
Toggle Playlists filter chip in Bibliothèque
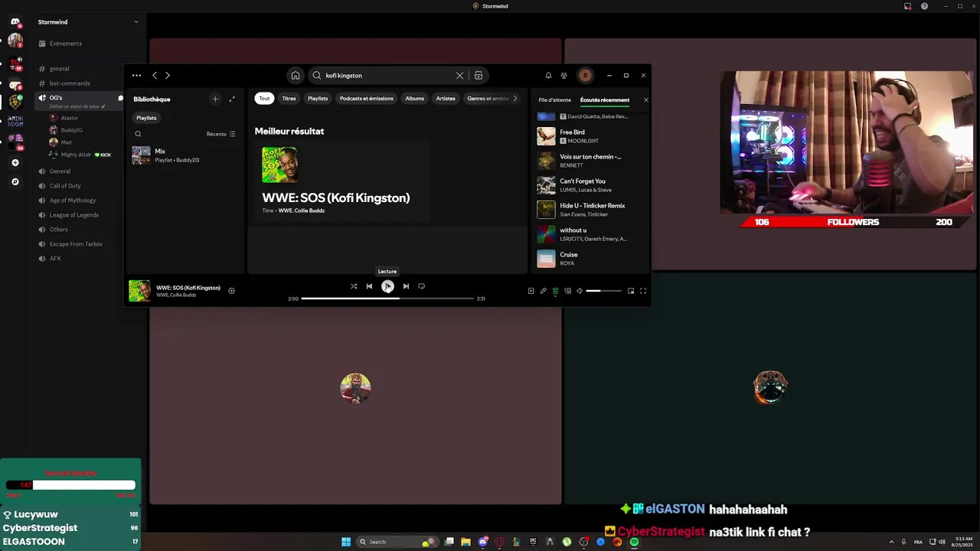click(146, 118)
